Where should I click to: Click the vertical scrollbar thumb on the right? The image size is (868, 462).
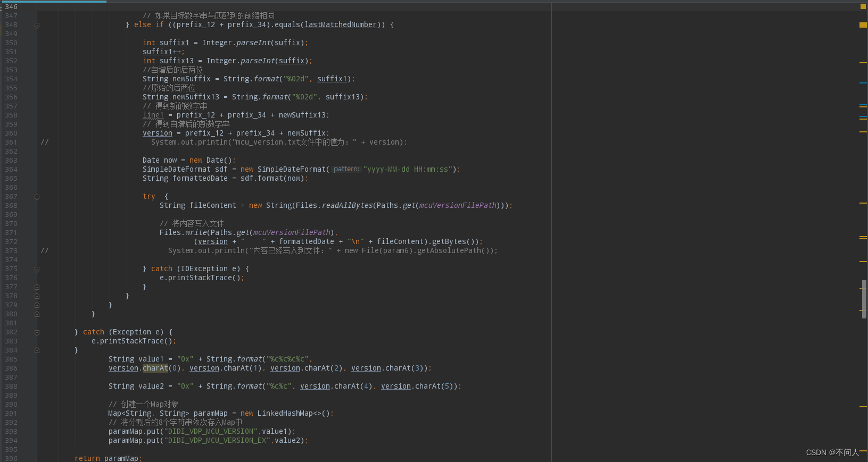point(864,299)
